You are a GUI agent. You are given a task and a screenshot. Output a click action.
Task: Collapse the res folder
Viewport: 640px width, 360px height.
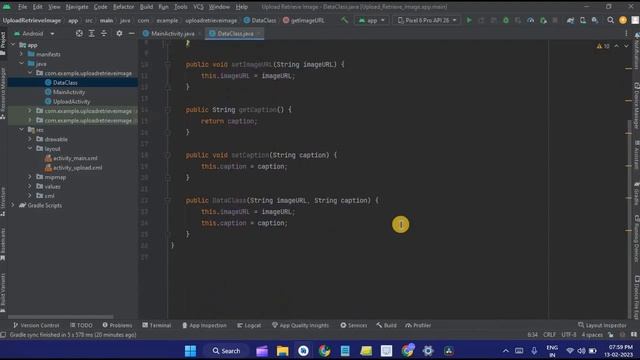22,130
